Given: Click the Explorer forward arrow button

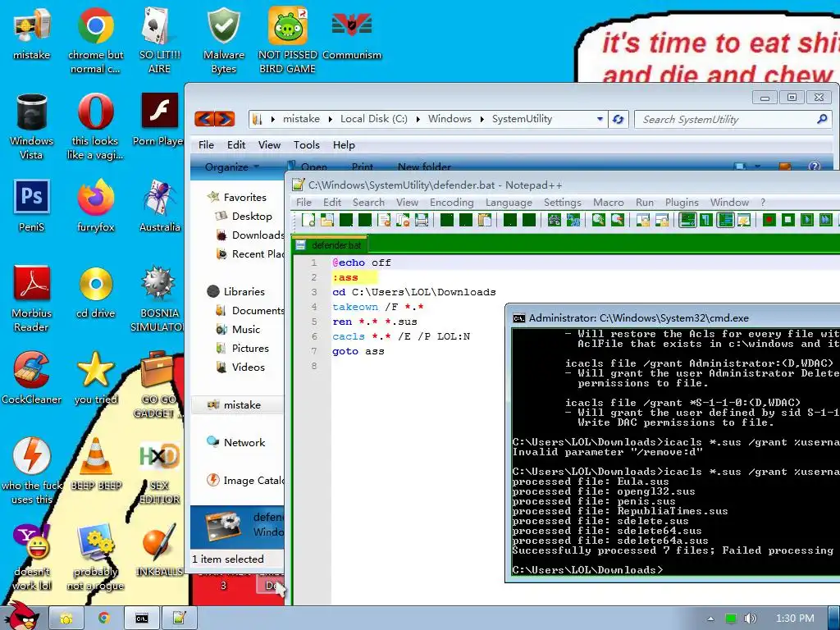Looking at the screenshot, I should [x=225, y=118].
